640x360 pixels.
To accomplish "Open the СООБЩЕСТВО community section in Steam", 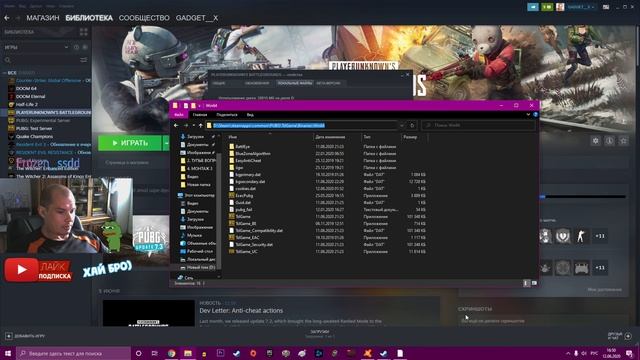I will tap(144, 18).
